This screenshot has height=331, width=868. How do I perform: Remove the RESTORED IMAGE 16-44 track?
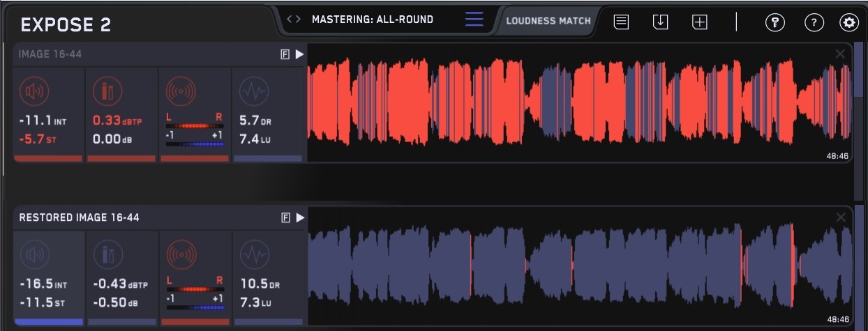tap(840, 218)
